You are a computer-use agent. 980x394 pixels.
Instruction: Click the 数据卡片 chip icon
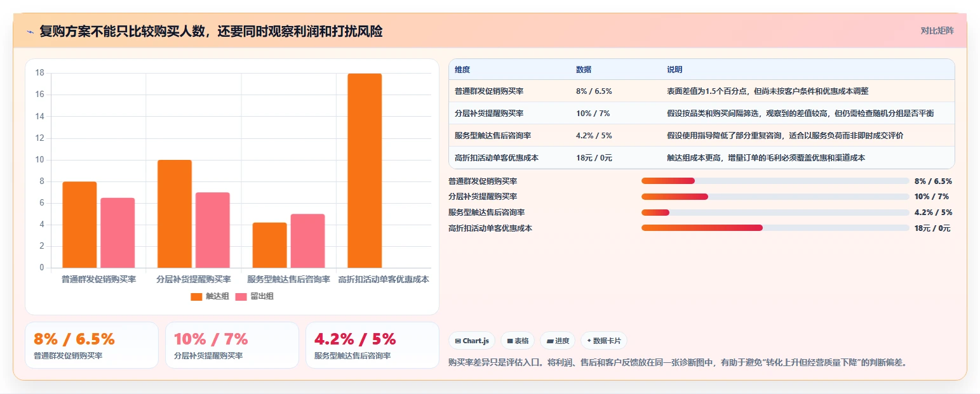pos(589,341)
